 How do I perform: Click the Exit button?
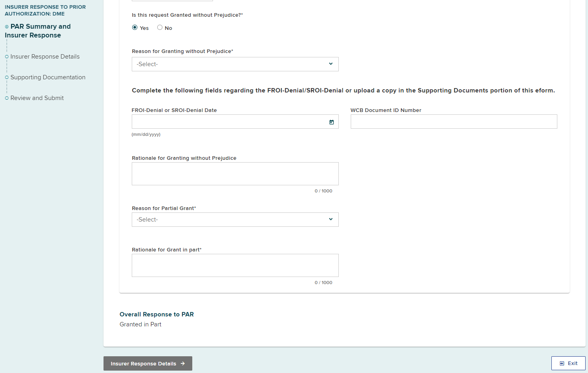tap(568, 363)
